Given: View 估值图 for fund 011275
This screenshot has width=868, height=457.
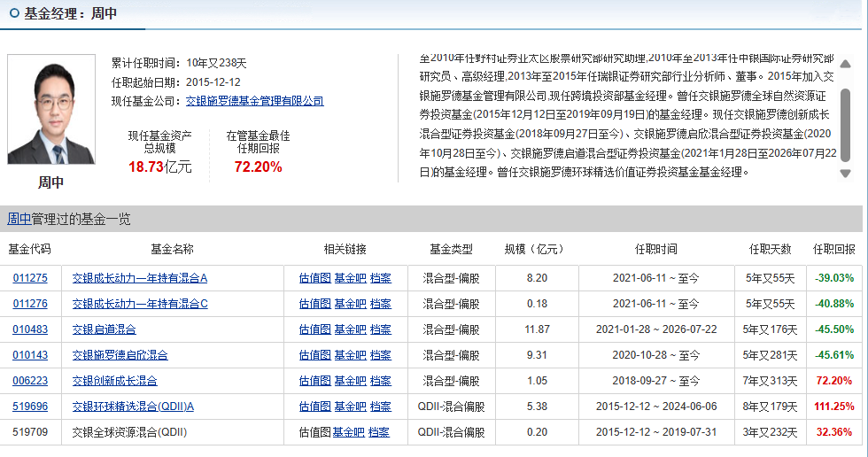Looking at the screenshot, I should coord(315,278).
